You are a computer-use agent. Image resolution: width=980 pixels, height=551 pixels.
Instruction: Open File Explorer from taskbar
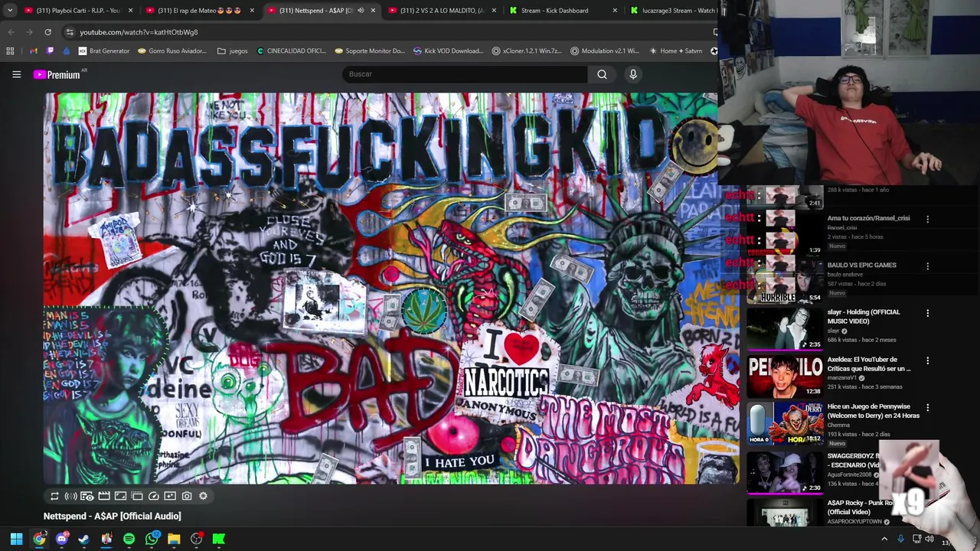tap(174, 539)
